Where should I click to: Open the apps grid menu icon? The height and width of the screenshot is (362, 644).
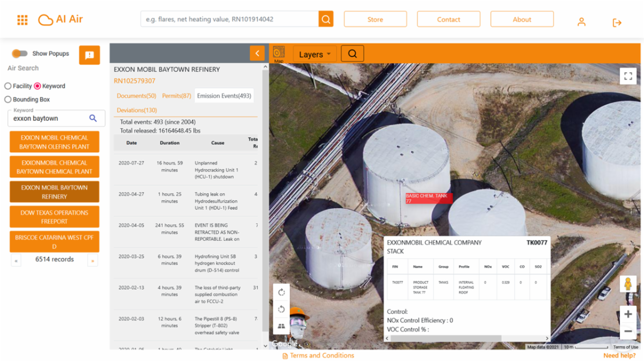pyautogui.click(x=22, y=20)
